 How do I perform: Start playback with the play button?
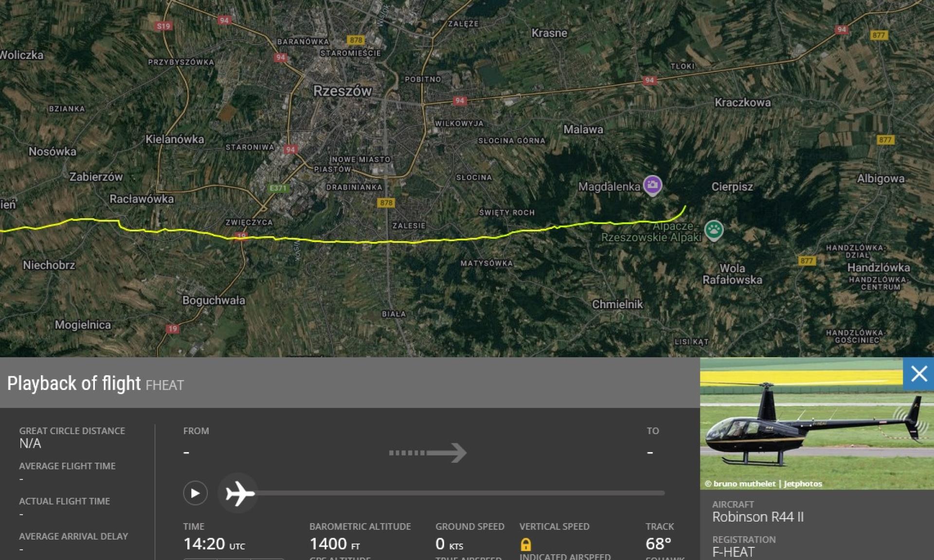(x=195, y=493)
